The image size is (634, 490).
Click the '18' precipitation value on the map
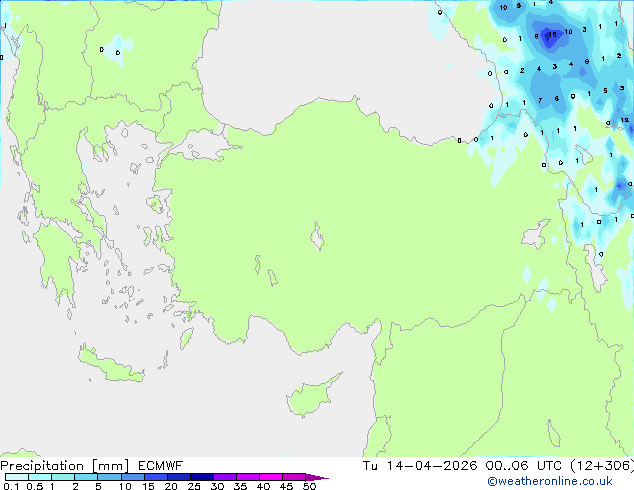coord(552,35)
